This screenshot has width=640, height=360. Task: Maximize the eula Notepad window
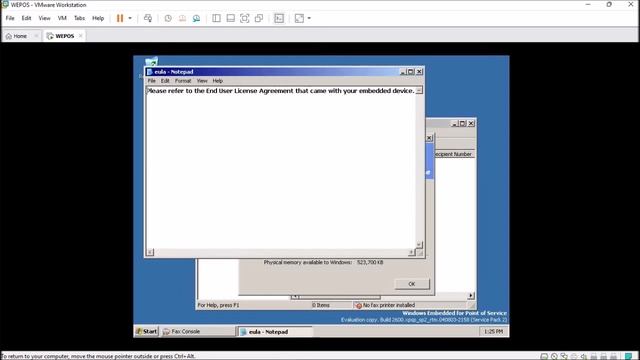[x=411, y=71]
